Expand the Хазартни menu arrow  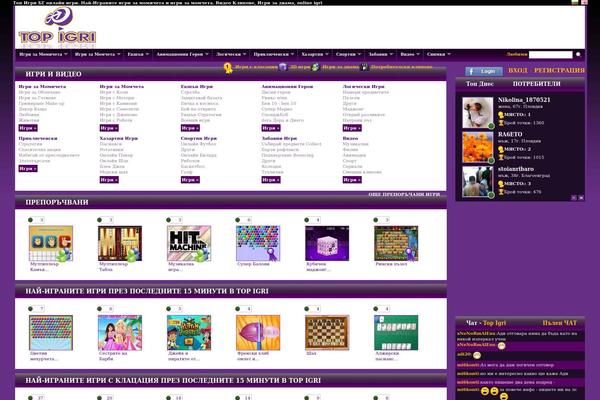[327, 54]
